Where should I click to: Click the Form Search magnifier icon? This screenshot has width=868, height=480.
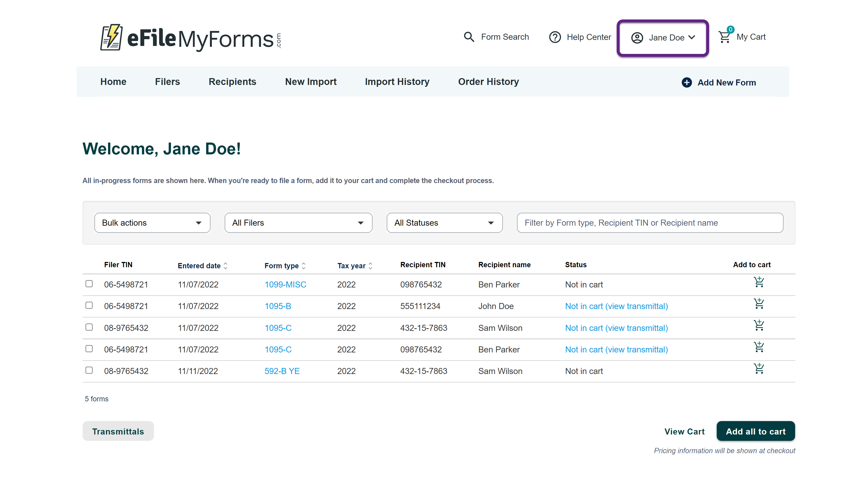coord(469,37)
